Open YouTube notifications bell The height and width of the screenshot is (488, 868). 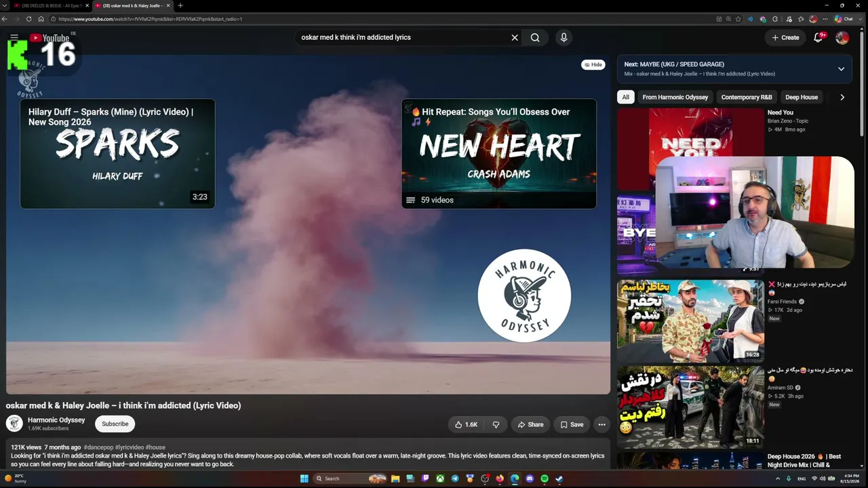click(818, 38)
